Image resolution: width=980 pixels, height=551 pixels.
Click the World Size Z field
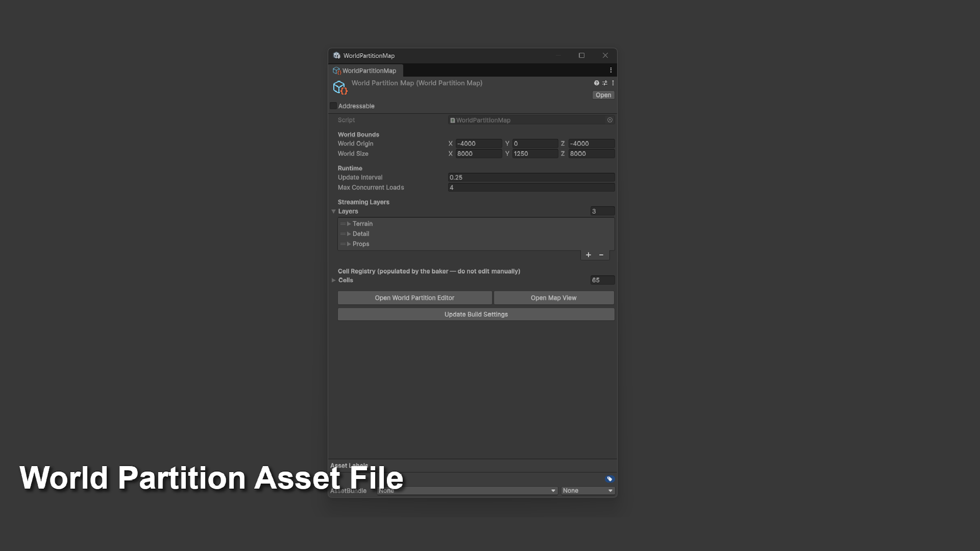(592, 154)
